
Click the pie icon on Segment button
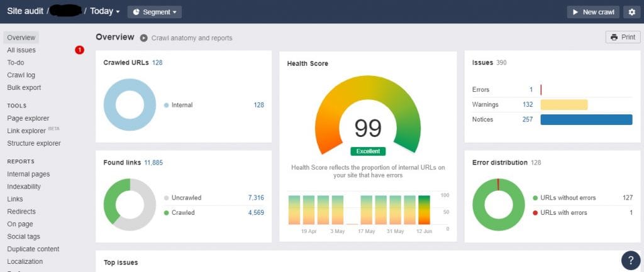coord(136,12)
